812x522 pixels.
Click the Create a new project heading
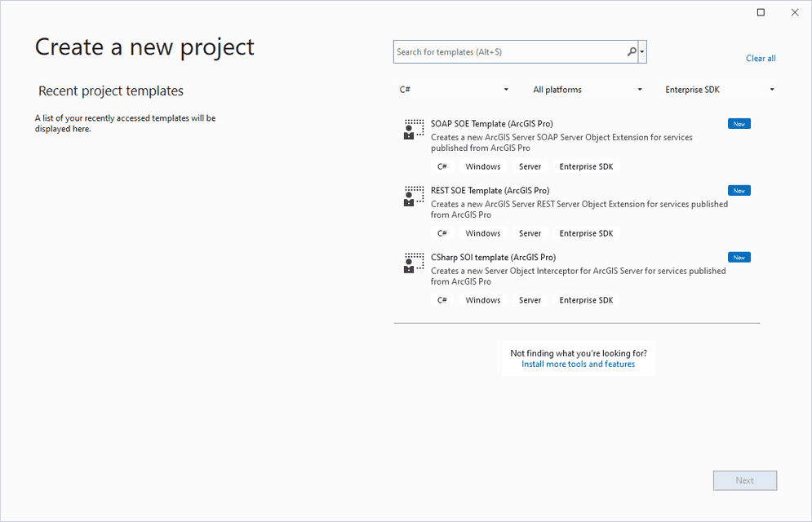(x=144, y=47)
